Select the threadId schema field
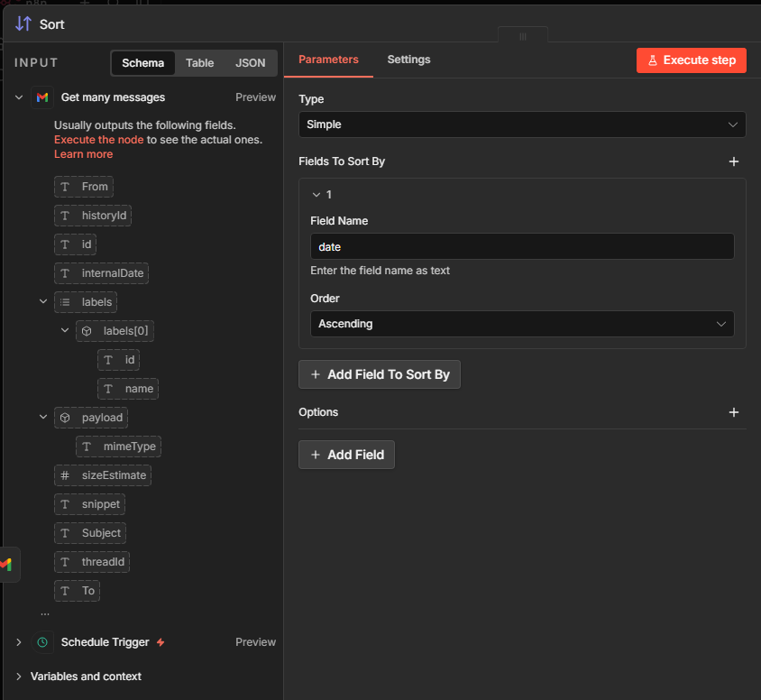761x700 pixels. (92, 562)
